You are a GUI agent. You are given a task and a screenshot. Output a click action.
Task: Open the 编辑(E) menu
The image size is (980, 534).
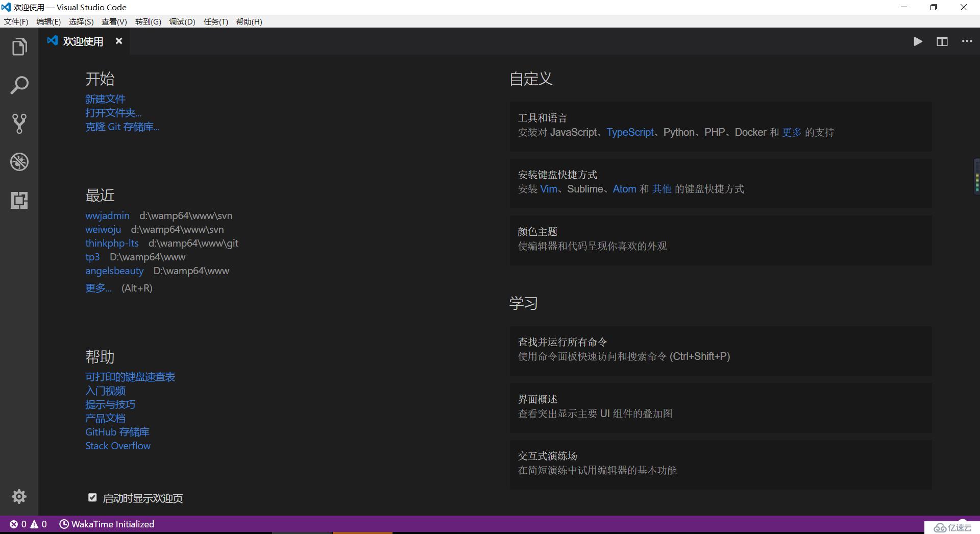tap(48, 22)
